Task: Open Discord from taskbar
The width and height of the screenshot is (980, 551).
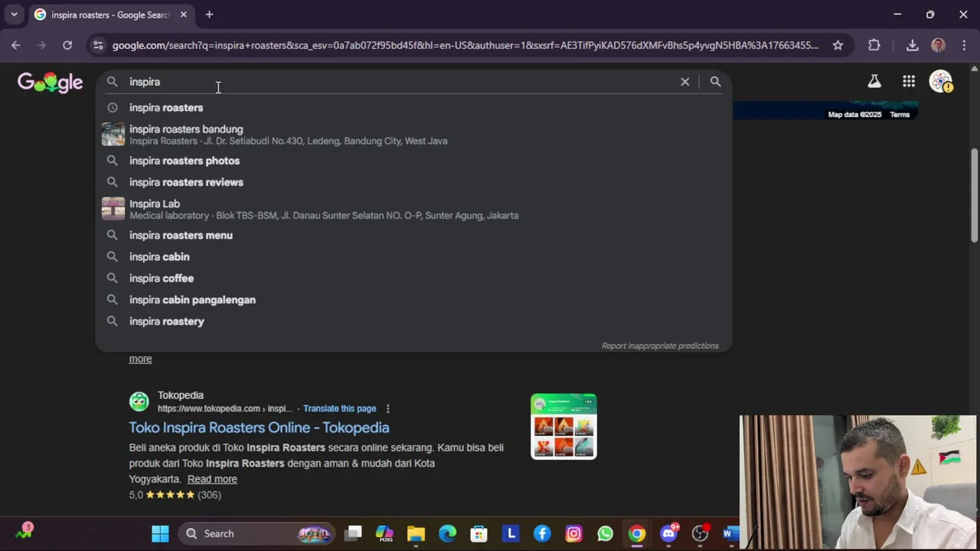Action: [x=669, y=533]
